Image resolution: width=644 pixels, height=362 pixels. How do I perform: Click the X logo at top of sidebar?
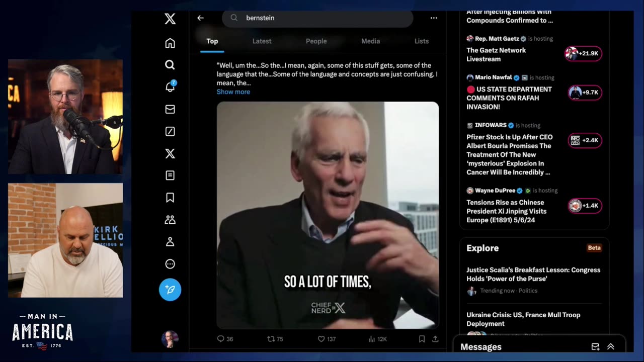pyautogui.click(x=170, y=19)
